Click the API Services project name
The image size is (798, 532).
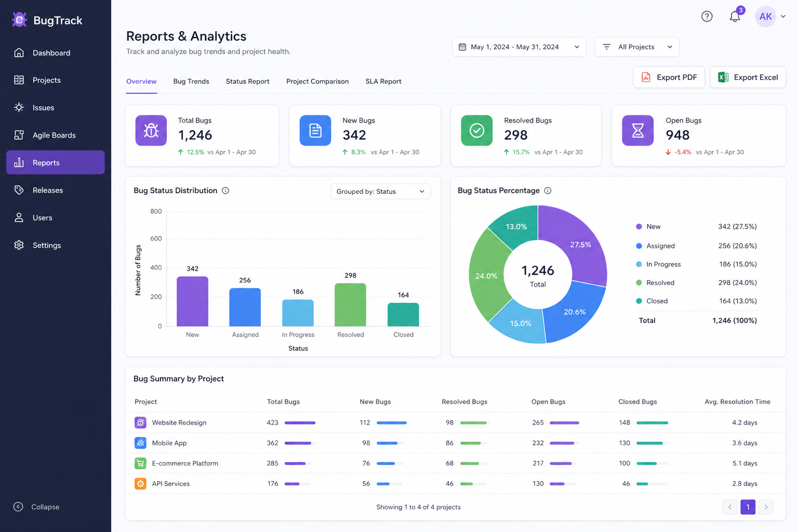click(x=171, y=483)
